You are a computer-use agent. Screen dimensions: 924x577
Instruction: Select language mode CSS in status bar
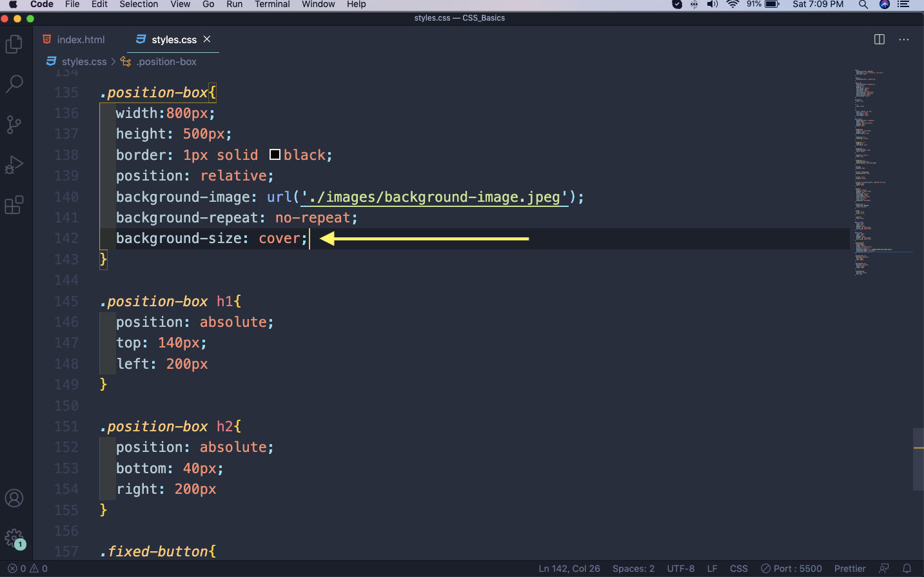pyautogui.click(x=739, y=569)
